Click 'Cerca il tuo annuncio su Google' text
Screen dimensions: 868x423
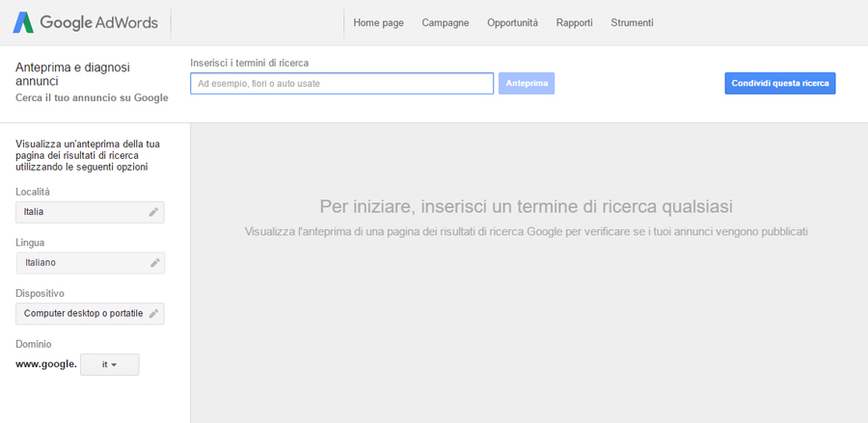[x=92, y=98]
